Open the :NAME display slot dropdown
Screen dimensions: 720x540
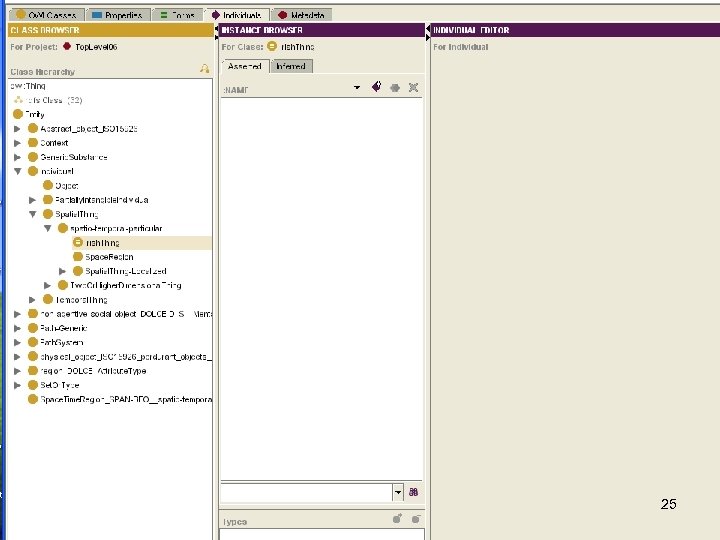357,87
